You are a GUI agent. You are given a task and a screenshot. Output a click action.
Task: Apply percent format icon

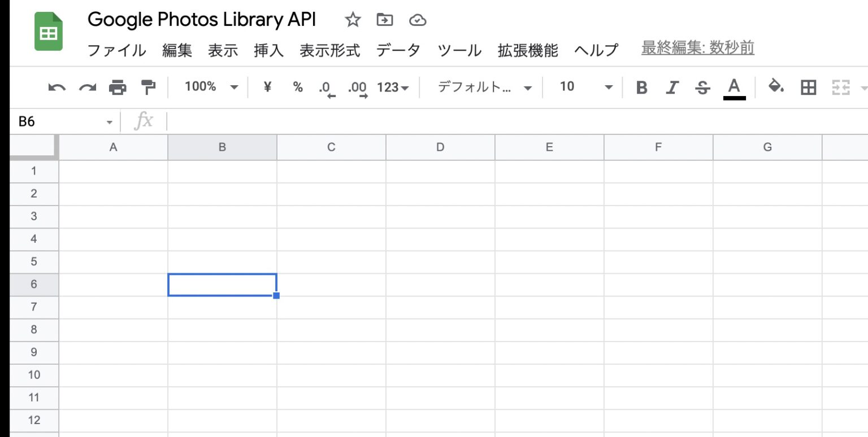297,87
